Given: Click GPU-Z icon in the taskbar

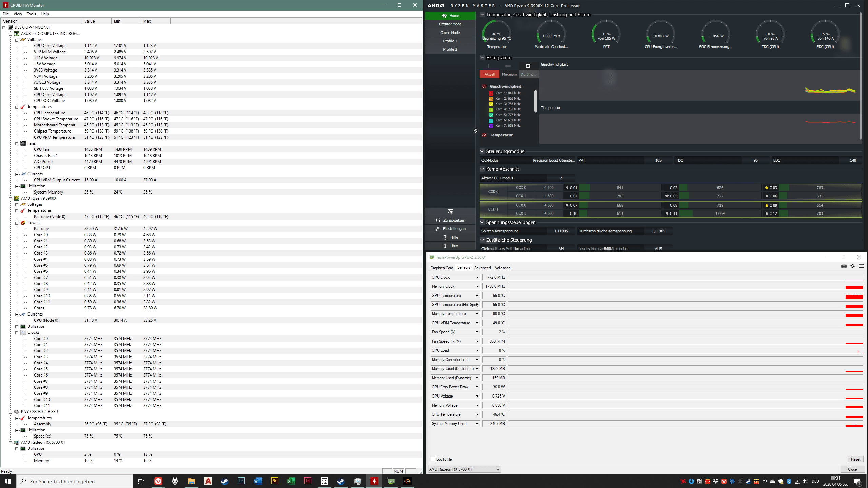Looking at the screenshot, I should click(x=391, y=481).
